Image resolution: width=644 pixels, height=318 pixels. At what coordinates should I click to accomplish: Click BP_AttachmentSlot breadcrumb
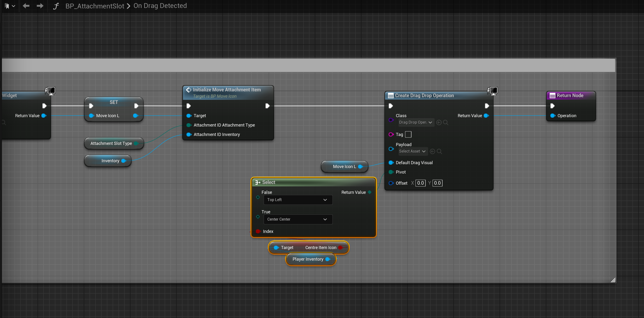tap(95, 6)
